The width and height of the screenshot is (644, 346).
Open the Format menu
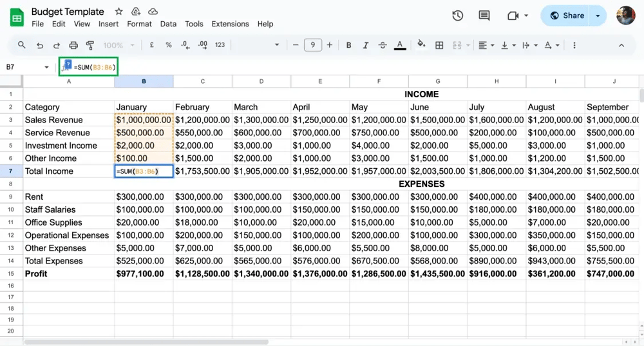(x=139, y=24)
